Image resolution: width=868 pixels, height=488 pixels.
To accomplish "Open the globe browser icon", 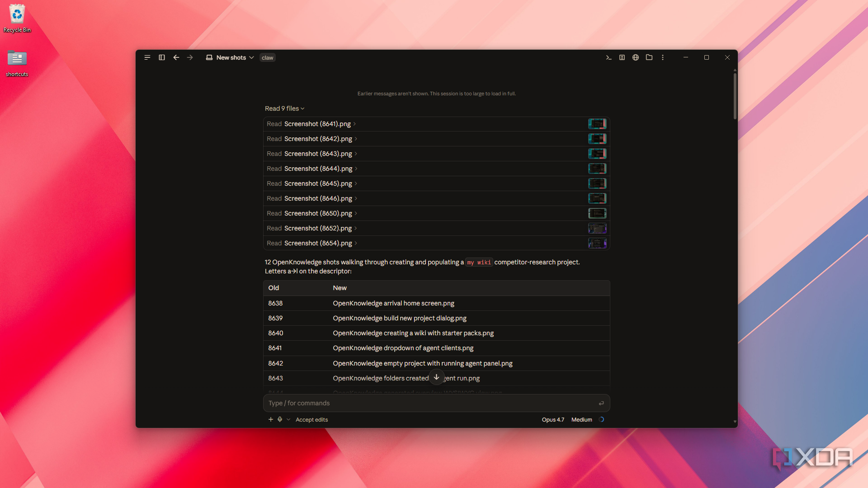I will click(636, 57).
